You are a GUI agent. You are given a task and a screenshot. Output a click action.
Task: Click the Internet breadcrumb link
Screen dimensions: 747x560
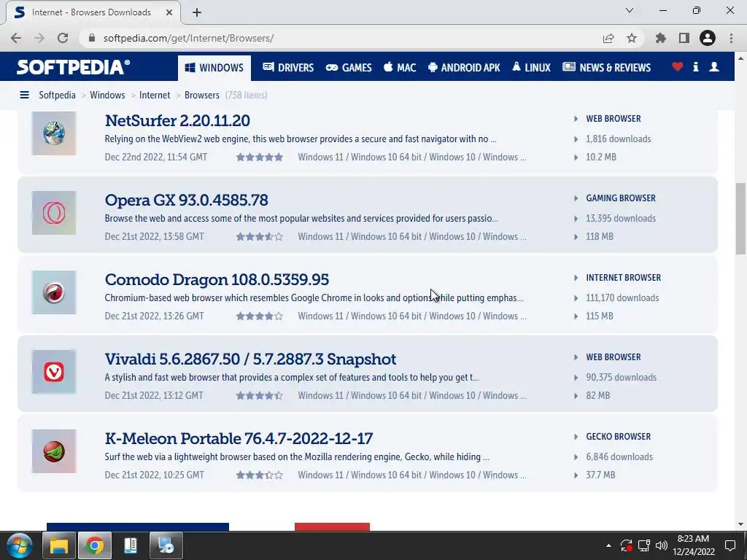click(x=155, y=95)
